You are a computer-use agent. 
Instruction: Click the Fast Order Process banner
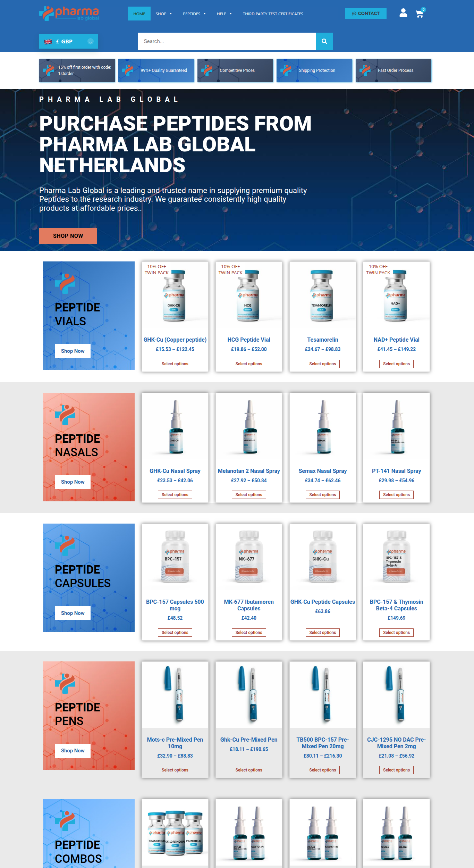[393, 70]
